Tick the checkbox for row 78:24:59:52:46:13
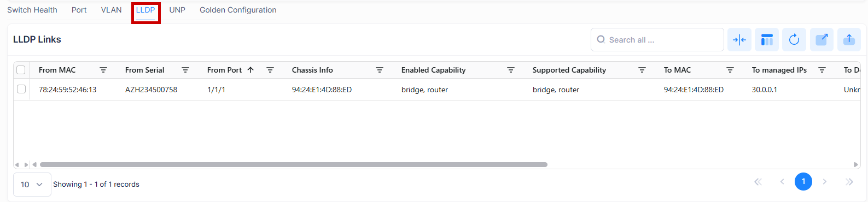The width and height of the screenshot is (868, 202). (21, 89)
